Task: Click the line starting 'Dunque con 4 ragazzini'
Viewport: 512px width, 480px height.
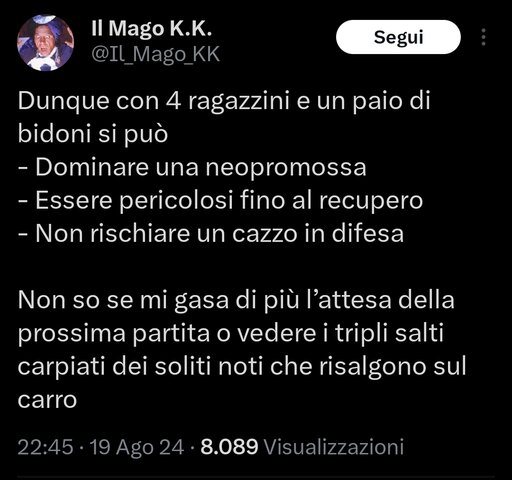Action: click(224, 101)
